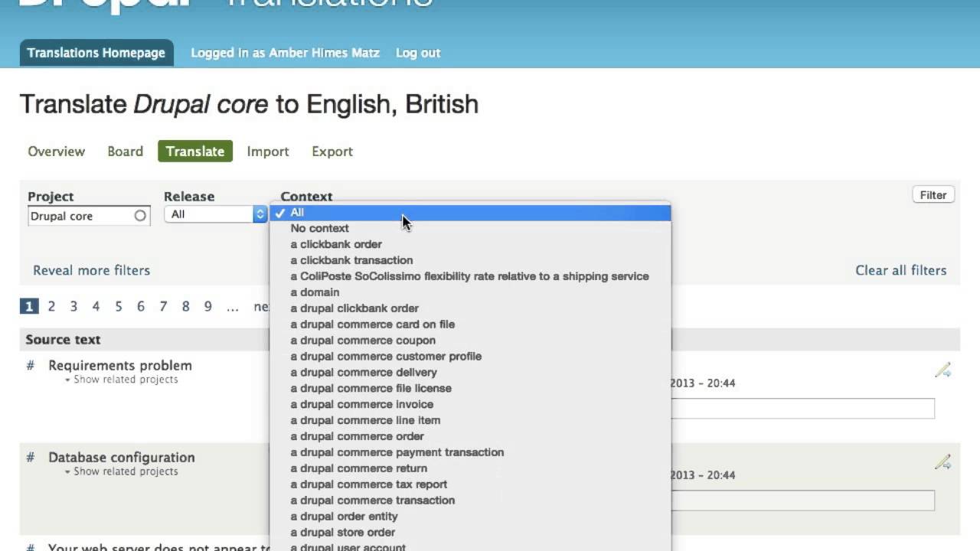The height and width of the screenshot is (551, 980).
Task: Select the Translate tab
Action: tap(195, 152)
